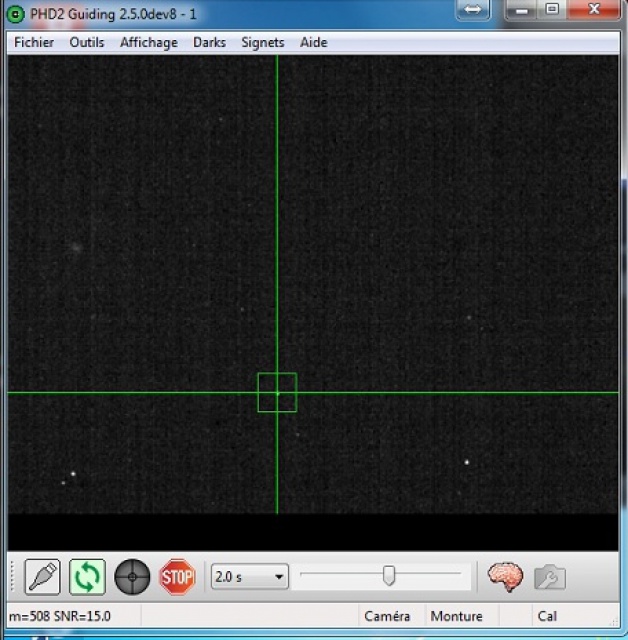Click the toolbar drag grip handle
628x640 pixels.
pos(12,576)
